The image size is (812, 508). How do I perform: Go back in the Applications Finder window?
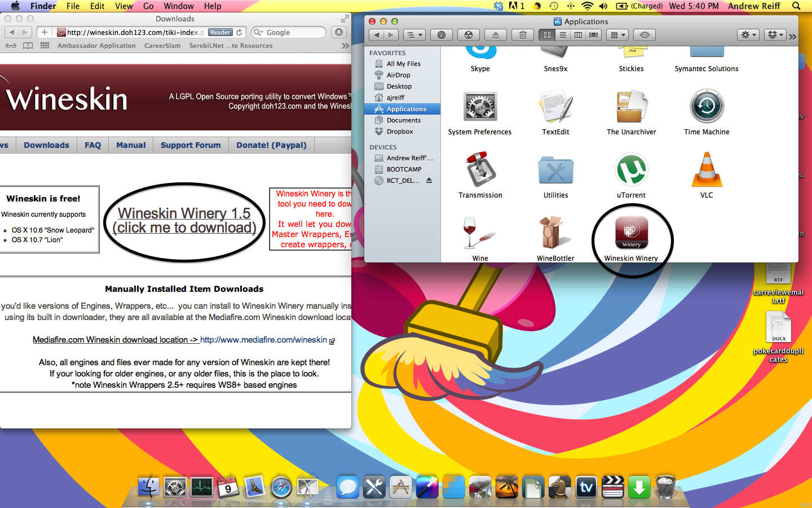377,35
